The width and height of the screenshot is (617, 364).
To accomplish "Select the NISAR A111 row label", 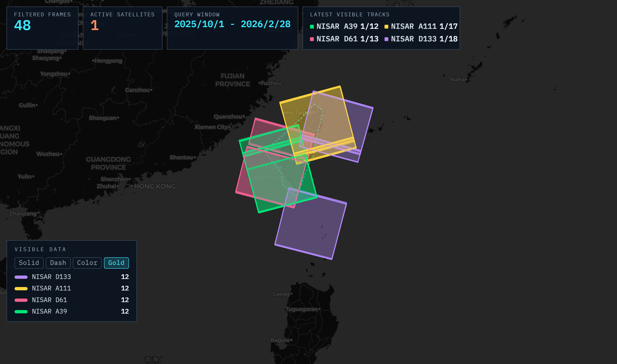I will point(51,288).
